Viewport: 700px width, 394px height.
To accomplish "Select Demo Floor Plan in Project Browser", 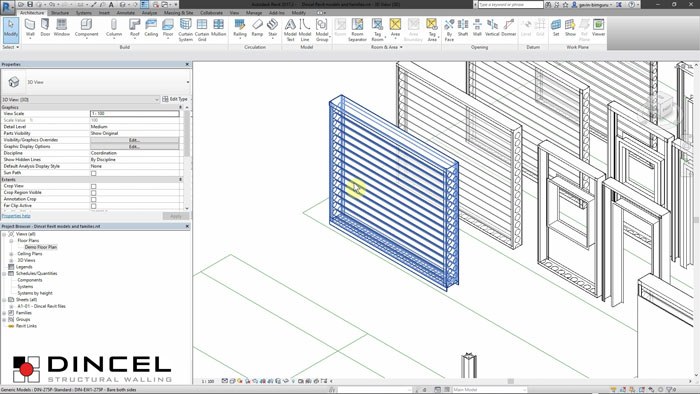I will click(41, 247).
